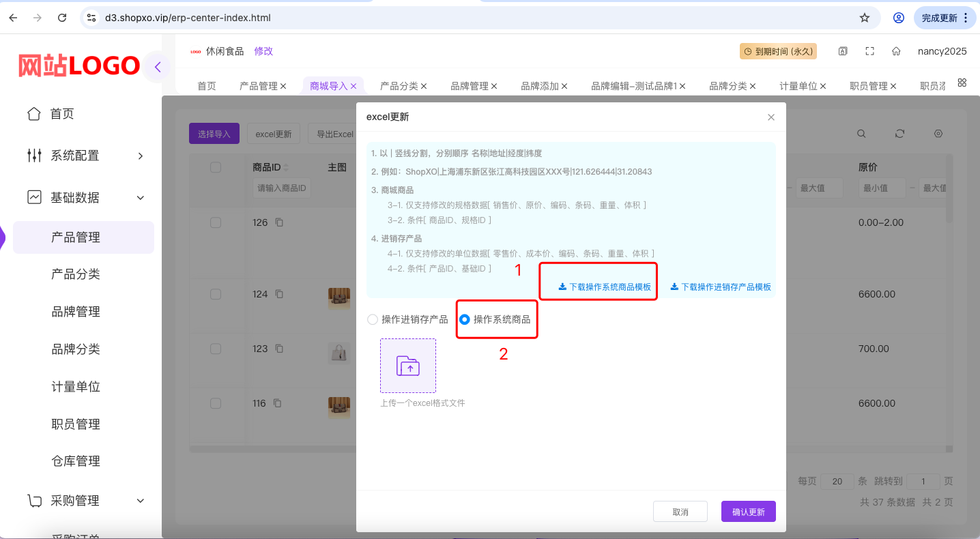Close the 产品管理 tab with its X
The image size is (980, 539).
tap(283, 86)
